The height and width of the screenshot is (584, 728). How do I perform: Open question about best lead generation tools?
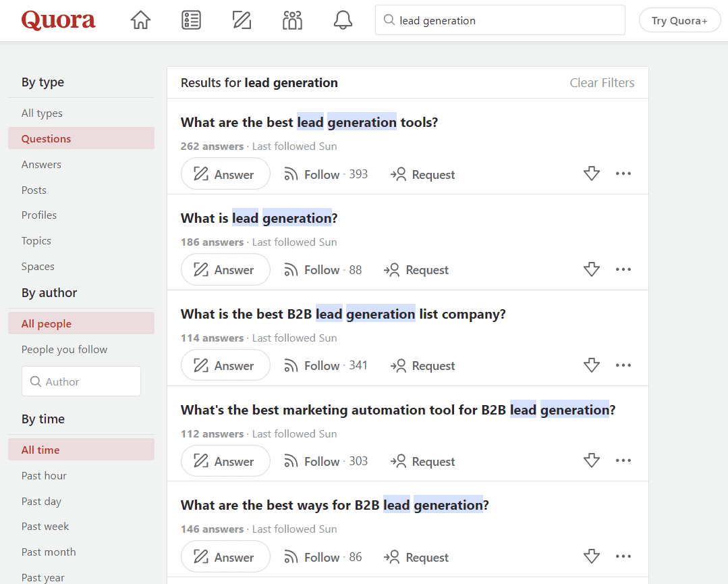pyautogui.click(x=309, y=122)
